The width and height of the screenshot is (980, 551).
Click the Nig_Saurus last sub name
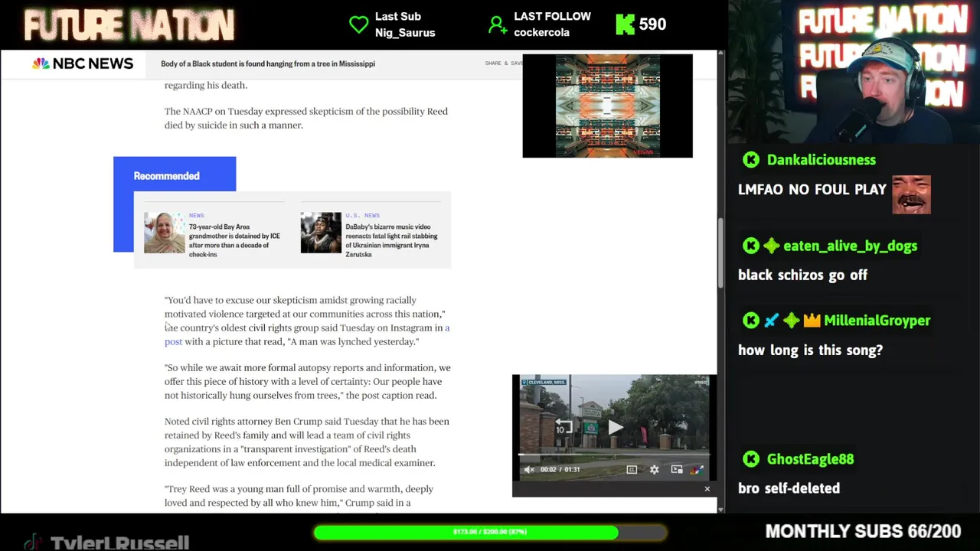pyautogui.click(x=405, y=33)
